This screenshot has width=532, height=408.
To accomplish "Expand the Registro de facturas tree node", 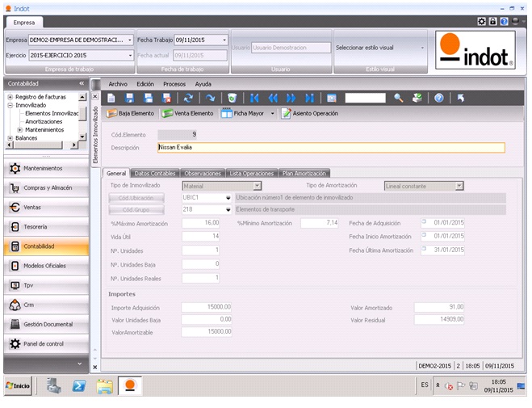I will point(10,97).
